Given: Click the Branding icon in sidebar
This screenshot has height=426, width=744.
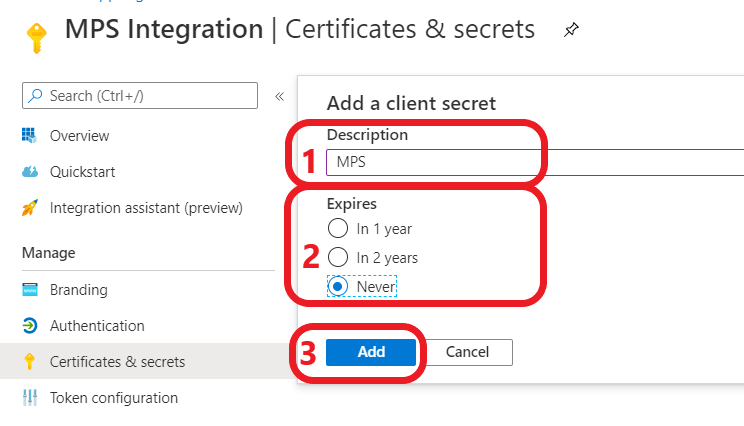Looking at the screenshot, I should (30, 290).
